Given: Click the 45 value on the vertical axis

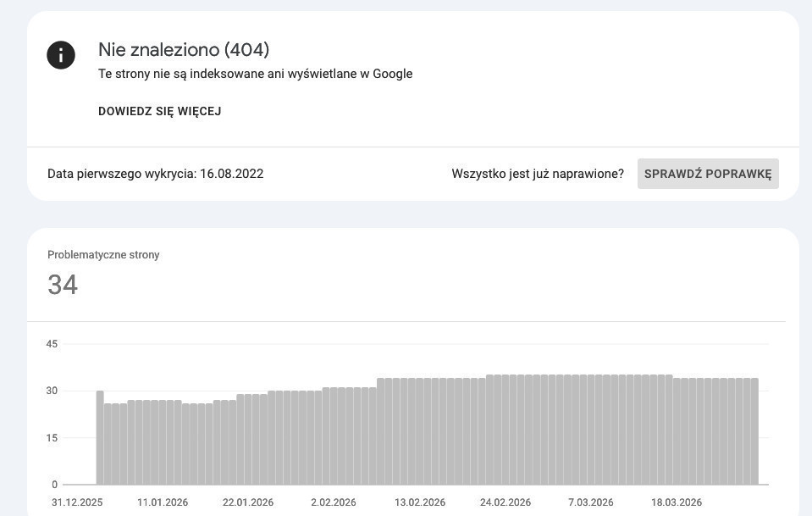Looking at the screenshot, I should [52, 344].
